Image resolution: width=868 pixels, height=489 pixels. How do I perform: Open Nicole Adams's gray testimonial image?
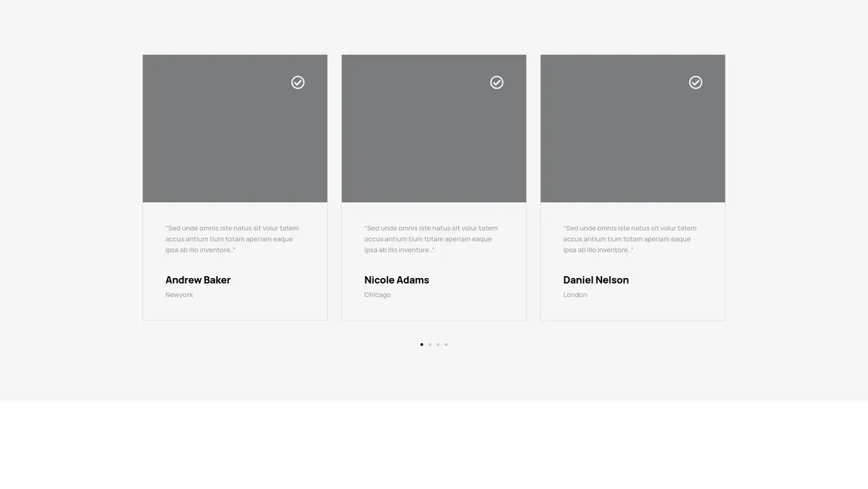tap(433, 137)
